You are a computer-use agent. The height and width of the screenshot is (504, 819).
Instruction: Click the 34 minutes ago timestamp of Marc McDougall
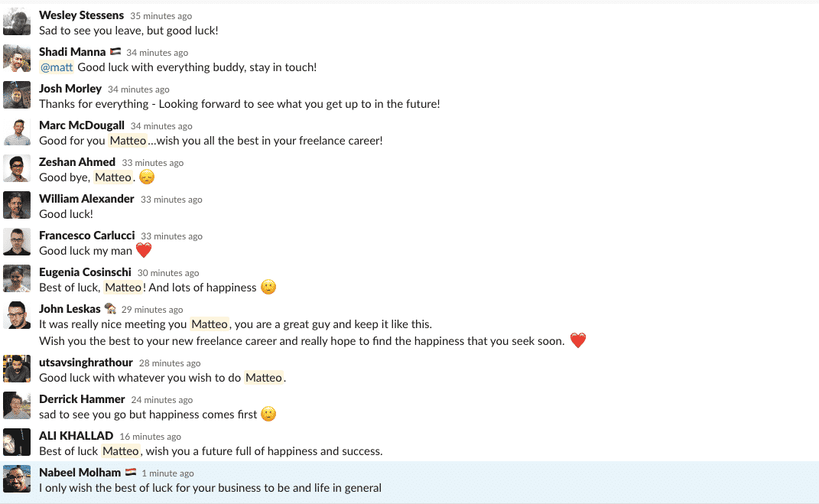pyautogui.click(x=161, y=126)
